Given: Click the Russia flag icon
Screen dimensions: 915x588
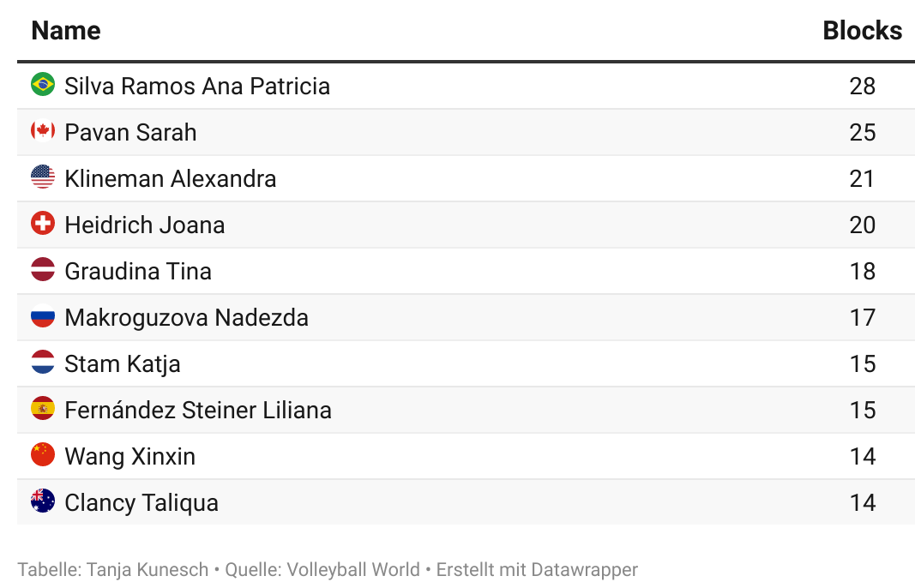Looking at the screenshot, I should 43,315.
